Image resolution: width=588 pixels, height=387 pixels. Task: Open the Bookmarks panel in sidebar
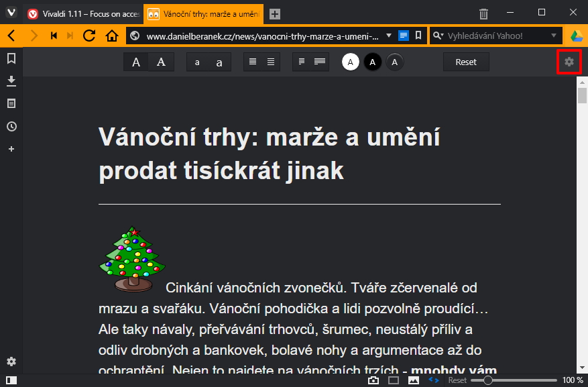point(11,58)
